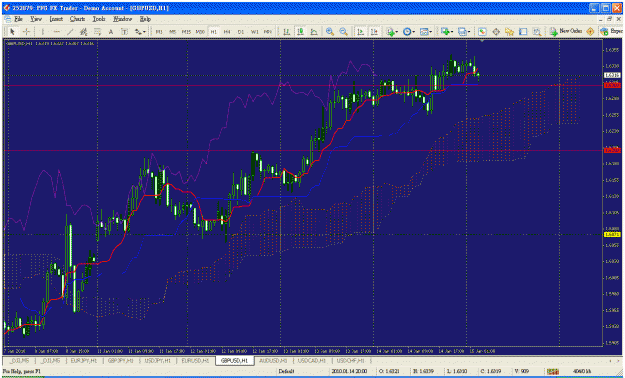Switch timeframe to D1
Viewport: 625px width, 378px height.
(x=241, y=32)
